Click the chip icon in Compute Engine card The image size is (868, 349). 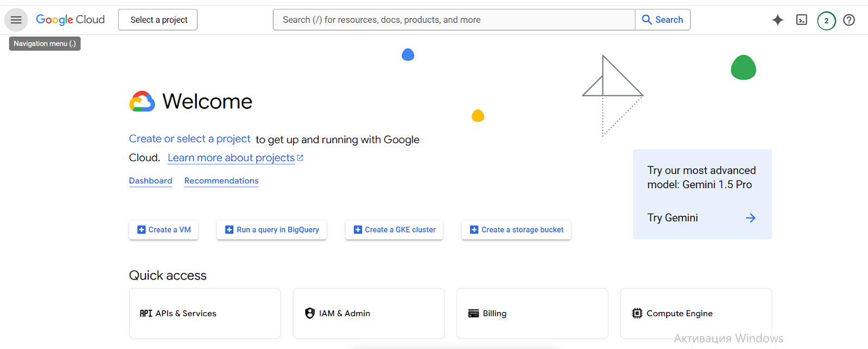[x=637, y=313]
